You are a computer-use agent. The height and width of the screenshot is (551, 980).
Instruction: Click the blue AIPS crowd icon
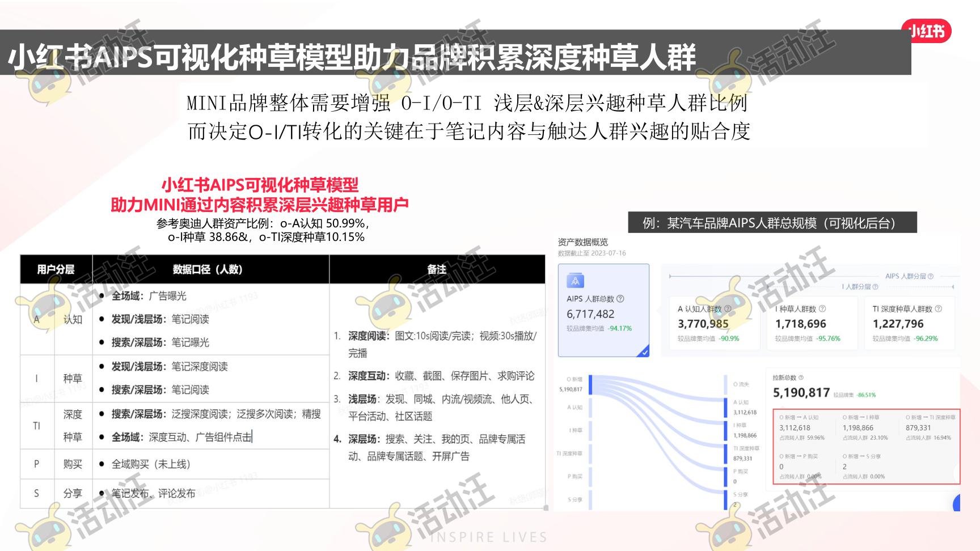[575, 281]
